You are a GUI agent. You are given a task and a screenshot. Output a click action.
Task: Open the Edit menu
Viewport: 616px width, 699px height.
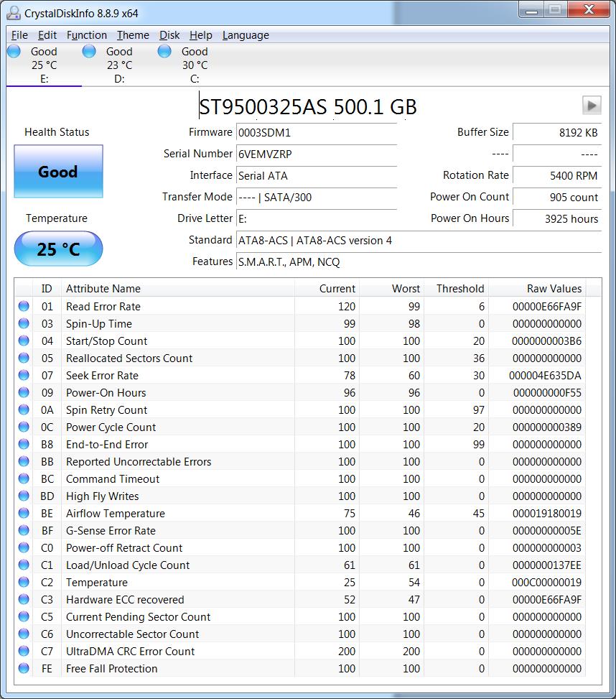[x=47, y=35]
